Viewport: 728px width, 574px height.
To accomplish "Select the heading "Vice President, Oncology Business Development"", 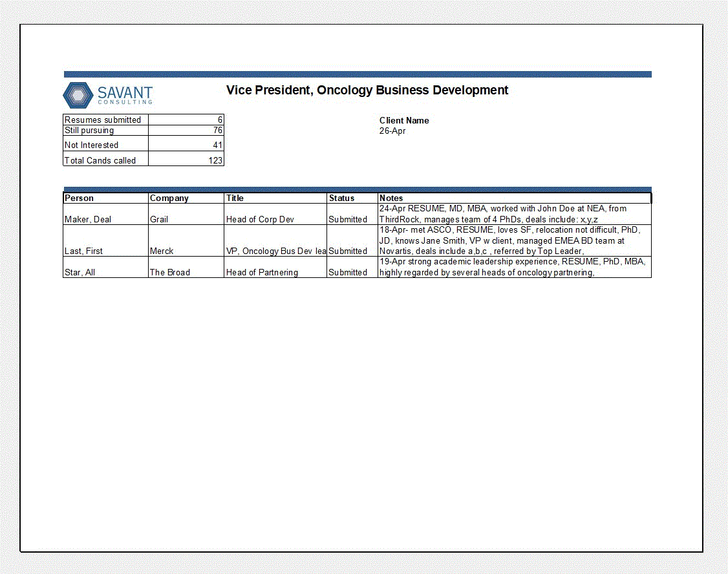I will (367, 90).
